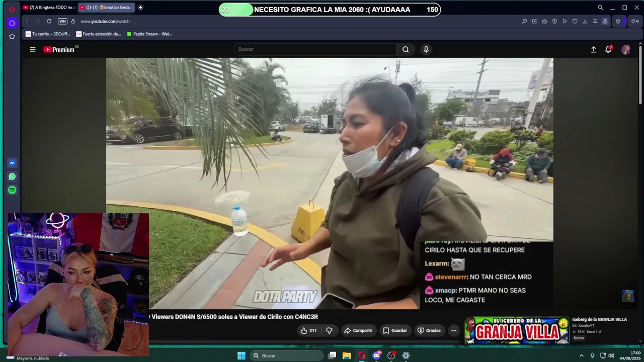The height and width of the screenshot is (362, 644).
Task: Save video with the Guardar button
Action: (395, 330)
